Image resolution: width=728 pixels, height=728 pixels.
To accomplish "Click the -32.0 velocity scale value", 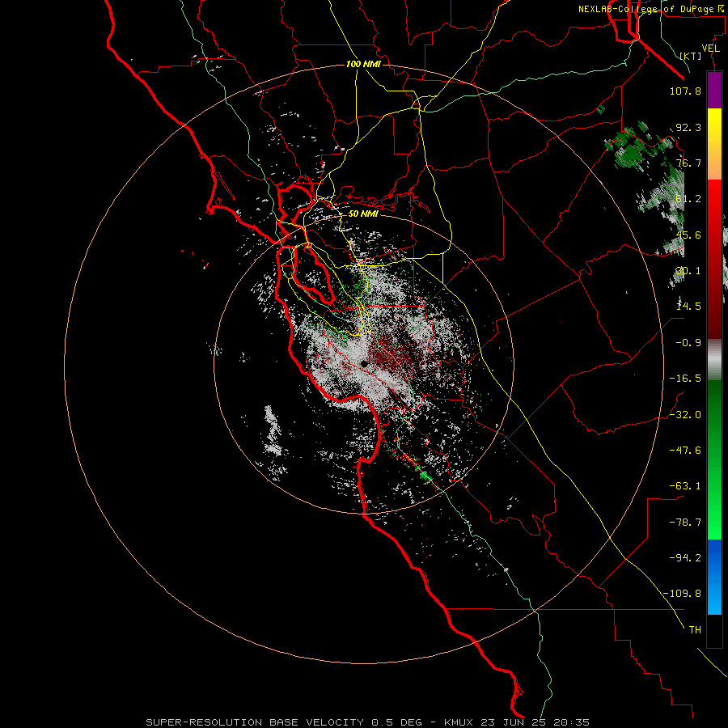I will click(x=685, y=415).
